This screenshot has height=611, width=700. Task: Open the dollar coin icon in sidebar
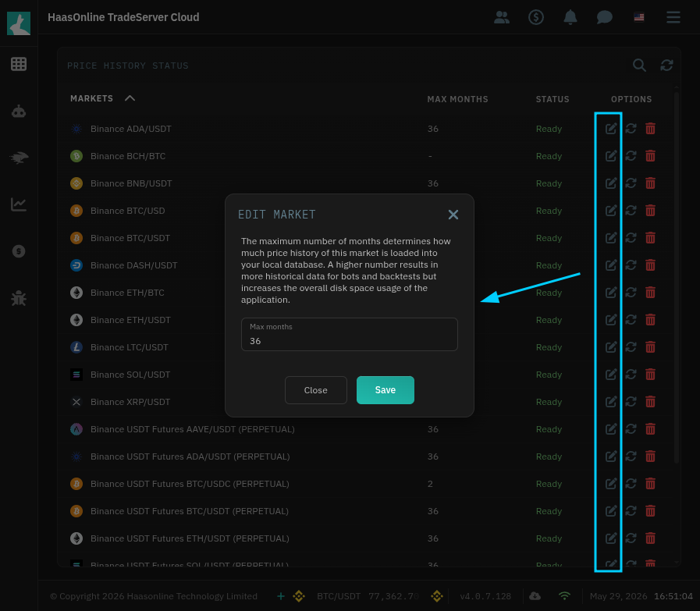[19, 251]
